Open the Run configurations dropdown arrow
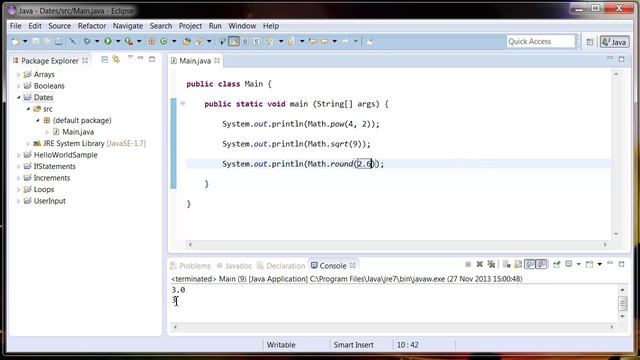The image size is (640, 360). [118, 41]
